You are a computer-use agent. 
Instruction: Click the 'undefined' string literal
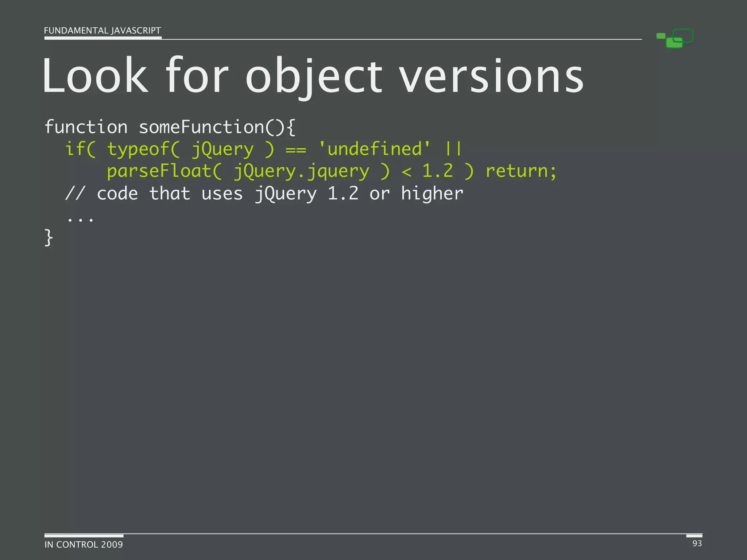[x=375, y=149]
